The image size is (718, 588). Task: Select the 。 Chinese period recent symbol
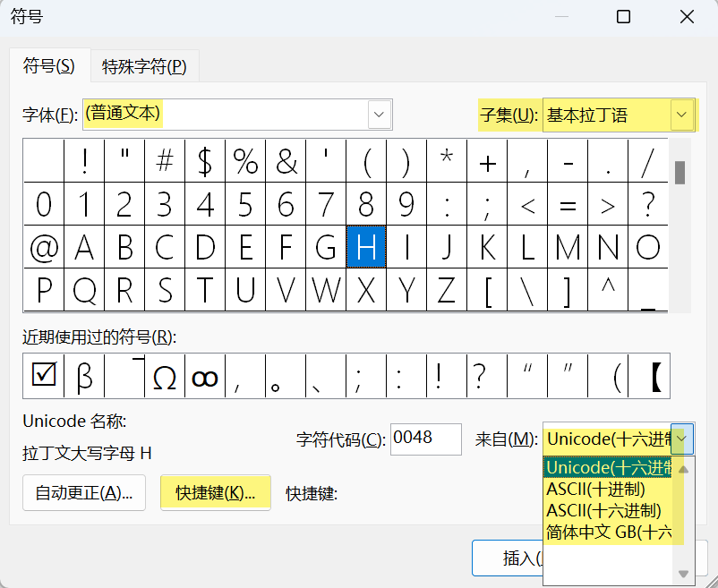click(x=286, y=376)
